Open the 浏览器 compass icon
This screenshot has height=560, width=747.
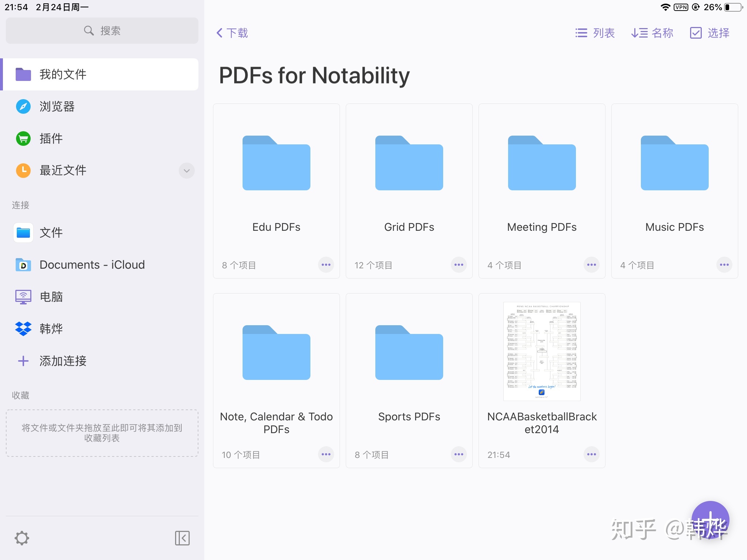coord(23,106)
